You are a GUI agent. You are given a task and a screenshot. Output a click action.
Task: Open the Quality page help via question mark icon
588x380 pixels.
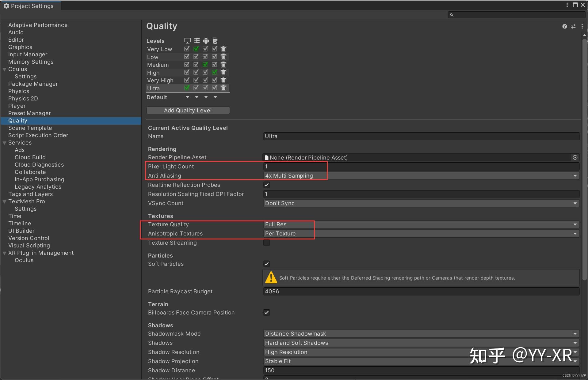pyautogui.click(x=564, y=26)
